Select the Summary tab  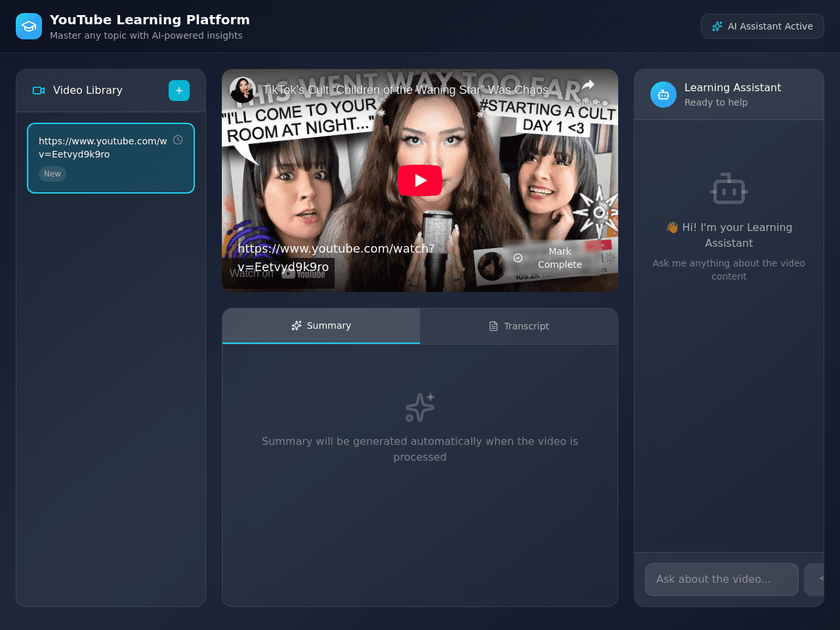321,325
